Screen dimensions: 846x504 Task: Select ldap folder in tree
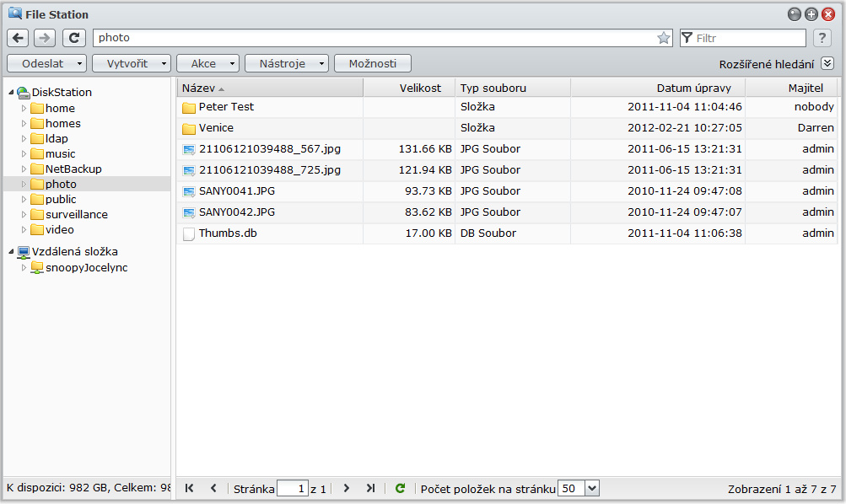click(x=57, y=138)
